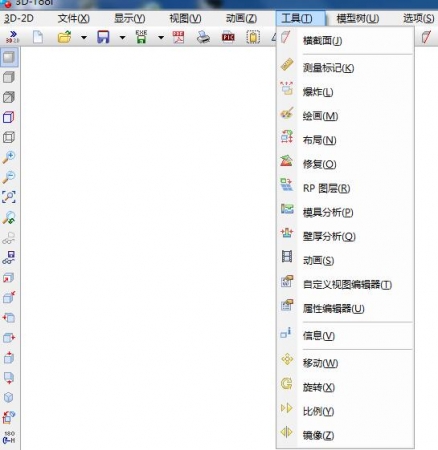Open the 文件(X) menu
This screenshot has height=450, width=438.
74,18
